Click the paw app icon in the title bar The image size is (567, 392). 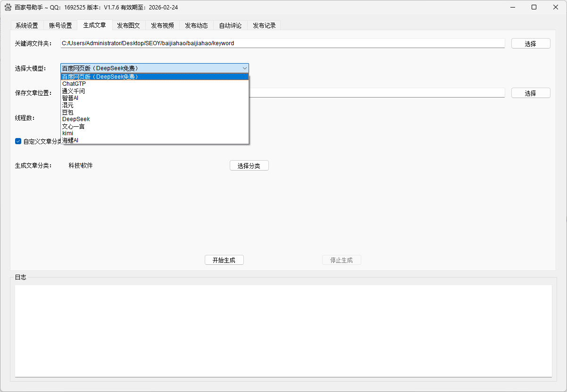point(8,7)
